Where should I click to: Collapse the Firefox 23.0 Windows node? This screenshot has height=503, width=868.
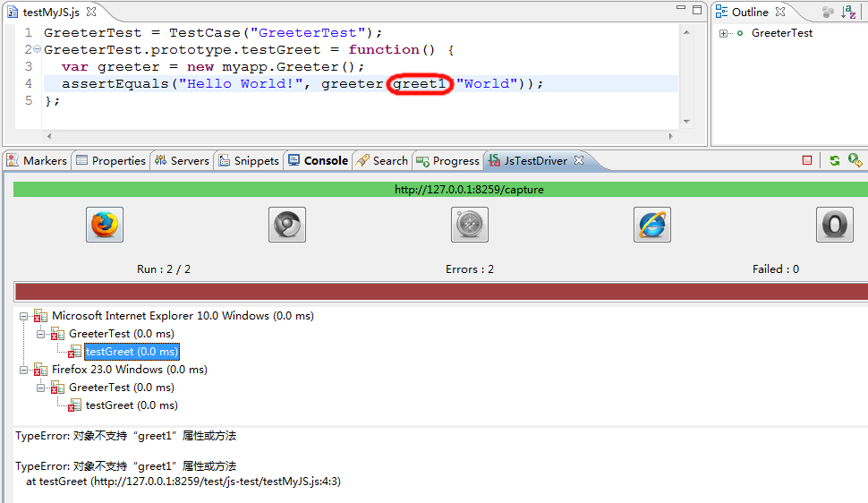click(x=24, y=370)
